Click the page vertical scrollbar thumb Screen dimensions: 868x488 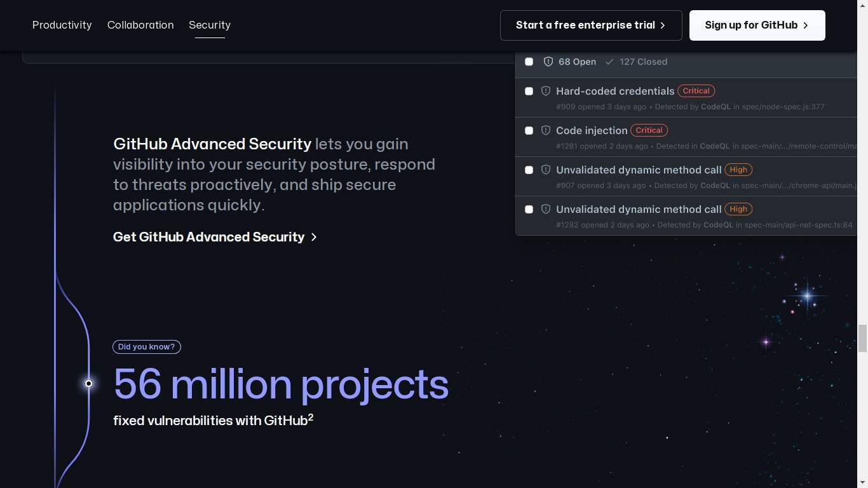click(862, 337)
